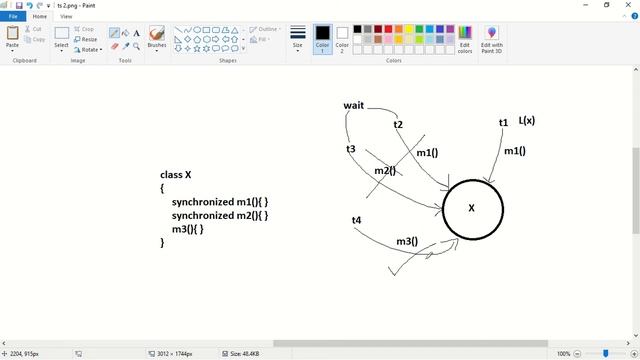Screen dimensions: 640x360
Task: Choose the Rectangle shape
Action: (207, 30)
